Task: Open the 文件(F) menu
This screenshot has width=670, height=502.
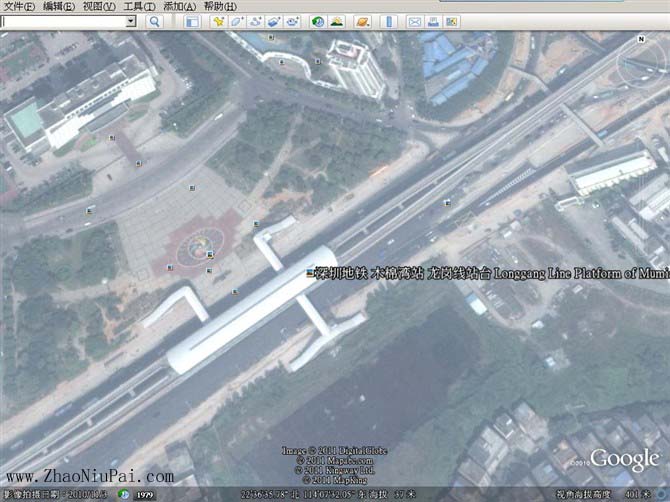Action: point(19,6)
